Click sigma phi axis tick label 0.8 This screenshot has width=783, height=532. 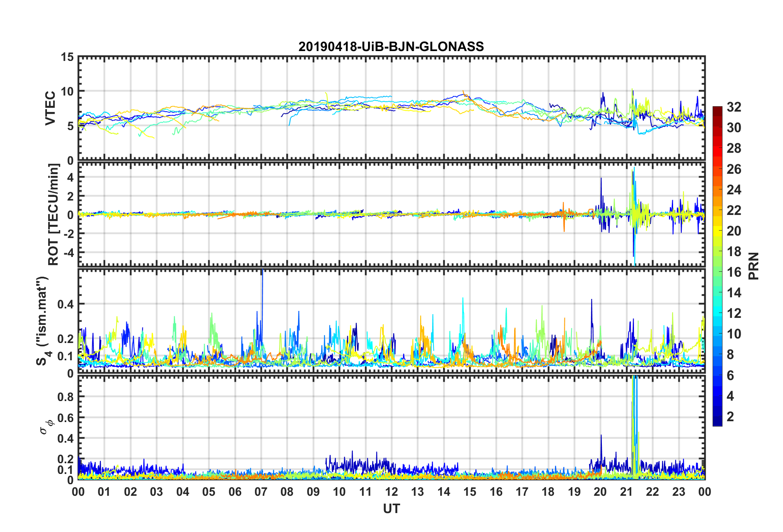point(65,397)
